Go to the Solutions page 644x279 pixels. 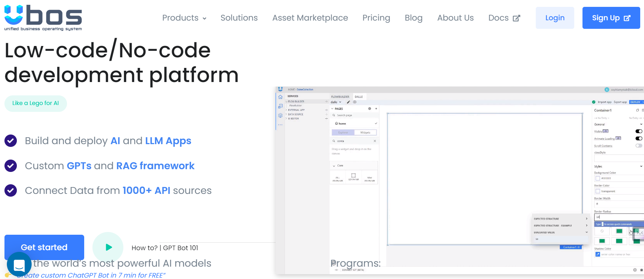pos(239,18)
